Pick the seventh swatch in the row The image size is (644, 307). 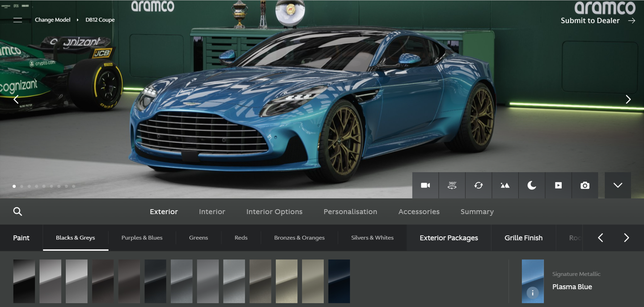(182, 282)
